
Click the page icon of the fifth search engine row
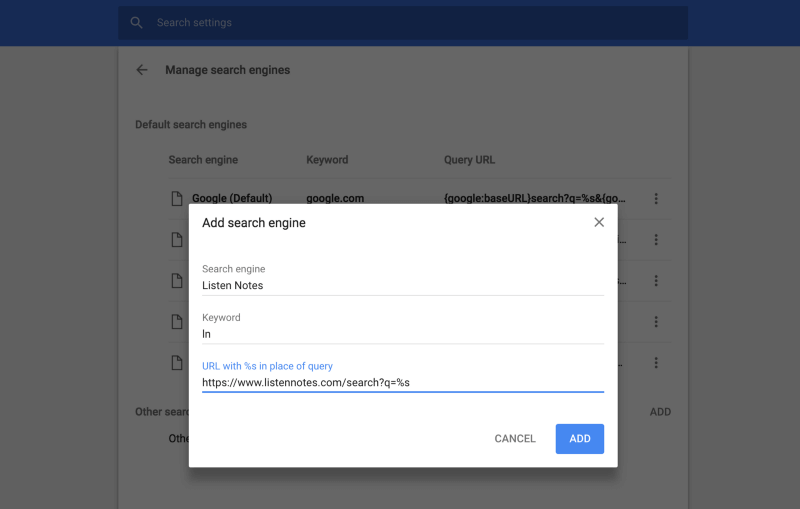tap(177, 363)
